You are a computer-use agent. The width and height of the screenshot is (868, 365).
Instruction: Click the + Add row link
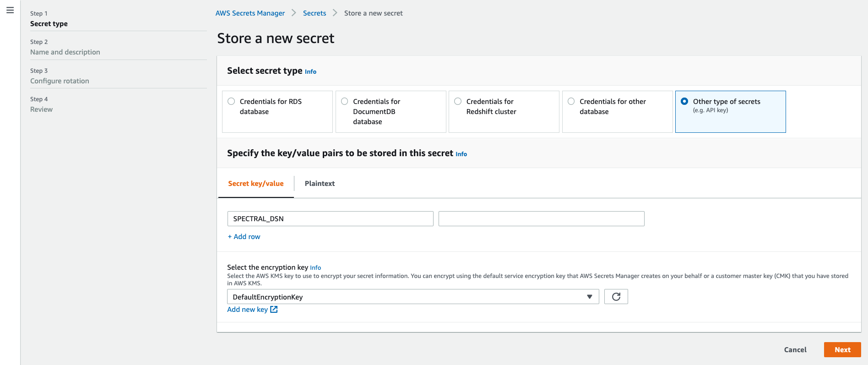(x=244, y=237)
